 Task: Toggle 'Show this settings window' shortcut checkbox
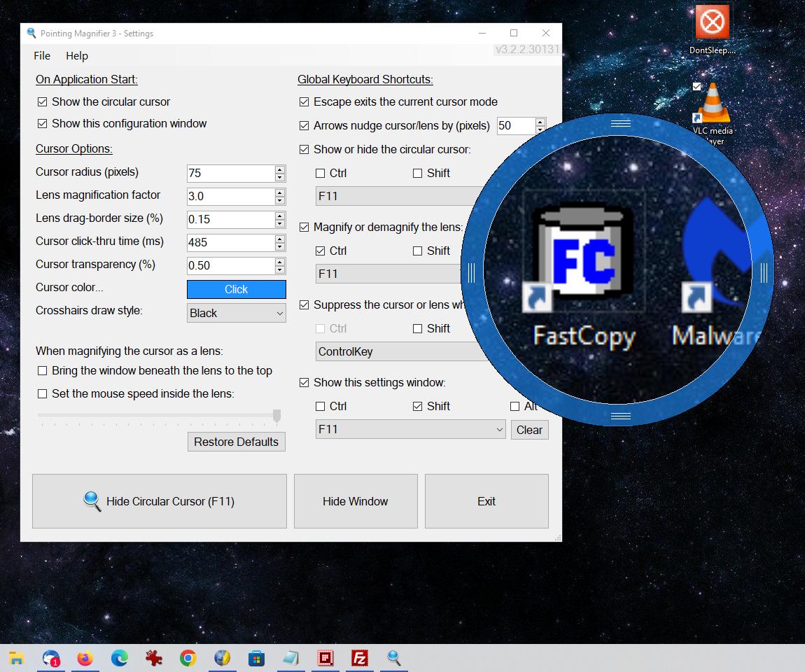tap(304, 382)
